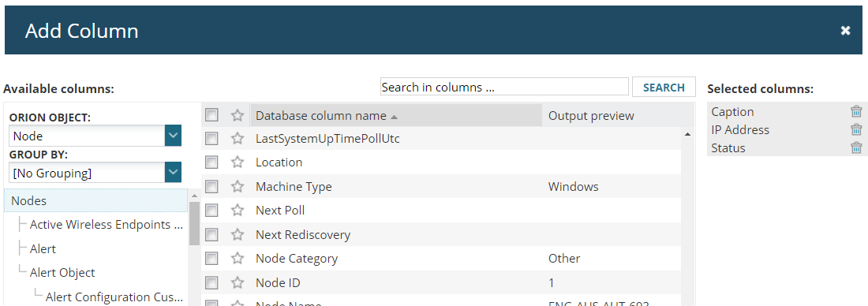The image size is (868, 306).
Task: Click the star icon in table header
Action: click(x=238, y=115)
